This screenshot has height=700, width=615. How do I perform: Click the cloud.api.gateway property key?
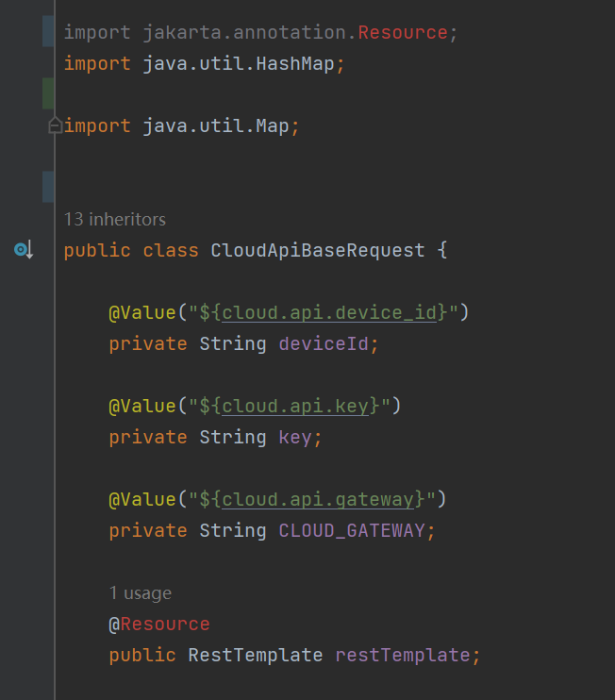[318, 500]
